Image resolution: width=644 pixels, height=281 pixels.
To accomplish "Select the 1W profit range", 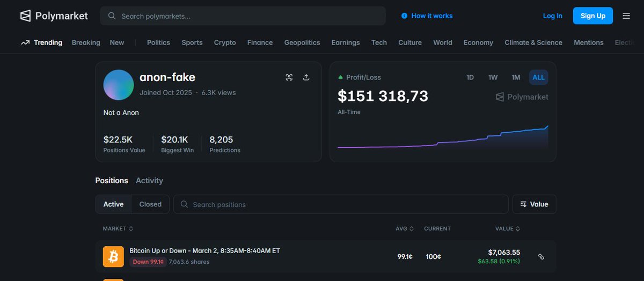I will (493, 77).
